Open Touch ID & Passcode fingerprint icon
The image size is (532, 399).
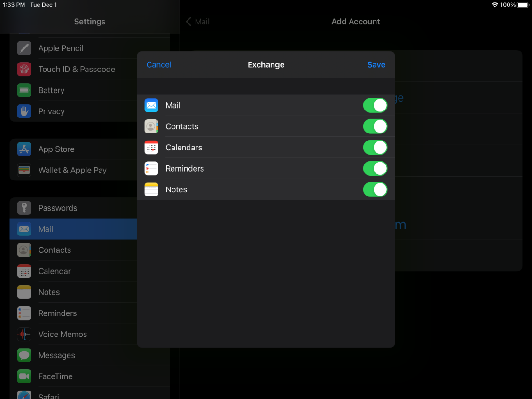click(24, 69)
